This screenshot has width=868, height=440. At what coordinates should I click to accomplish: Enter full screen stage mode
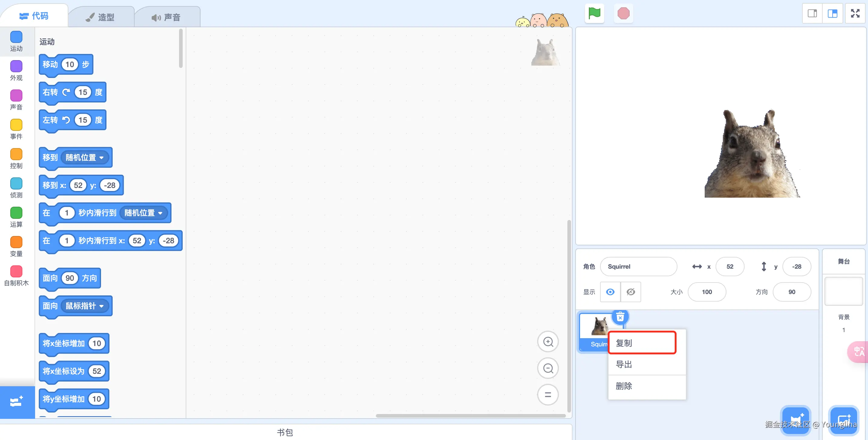(855, 14)
